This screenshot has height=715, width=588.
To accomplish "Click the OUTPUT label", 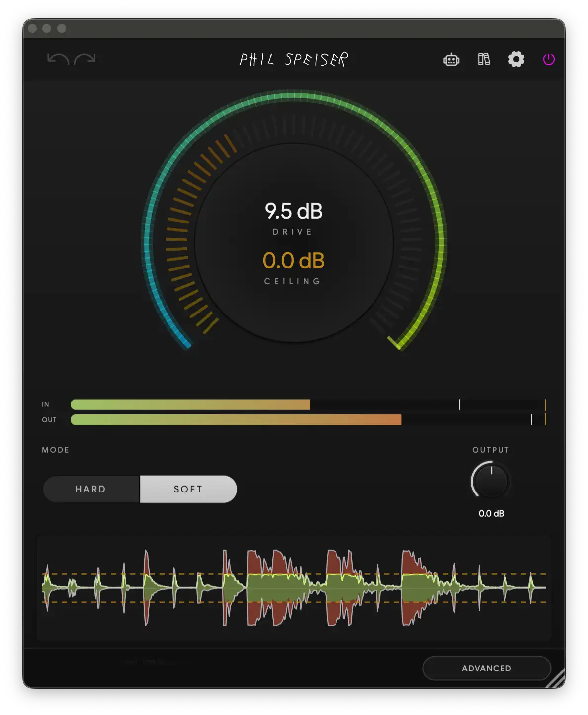I will tap(491, 450).
